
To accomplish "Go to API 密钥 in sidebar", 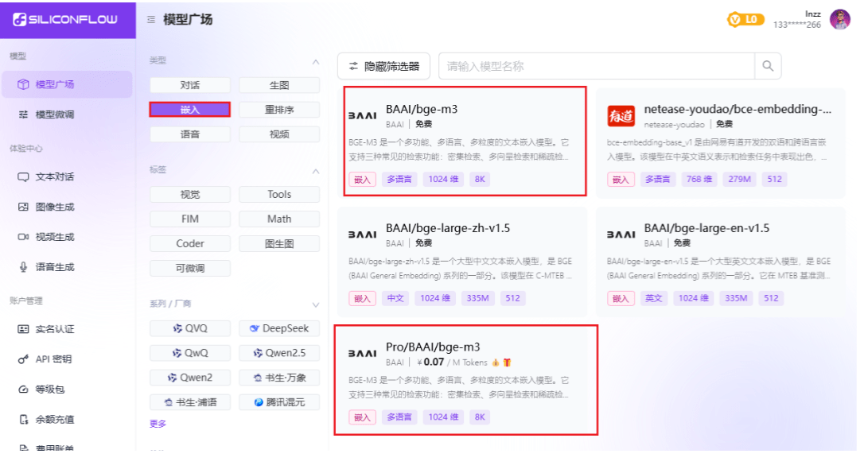I will pos(54,359).
